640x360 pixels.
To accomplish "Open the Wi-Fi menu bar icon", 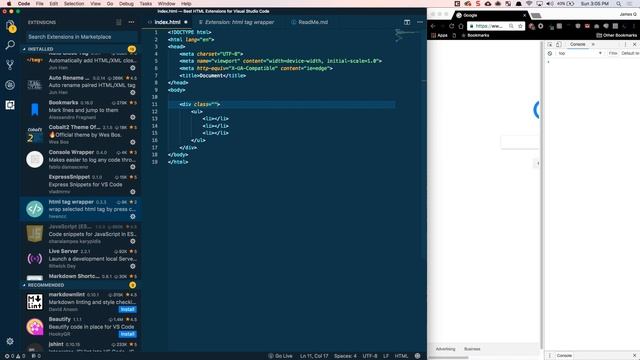I will 529,4.
